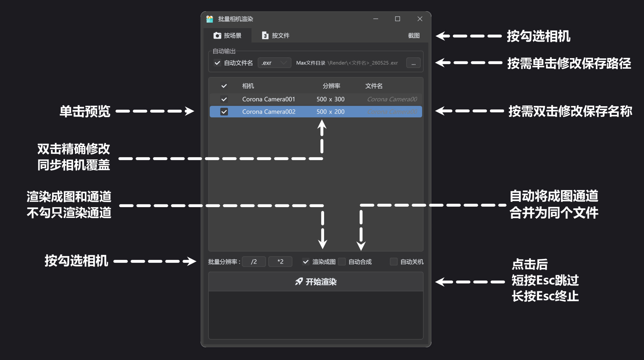Minimize the 批量相机渲染 window
The height and width of the screenshot is (360, 644).
(375, 19)
